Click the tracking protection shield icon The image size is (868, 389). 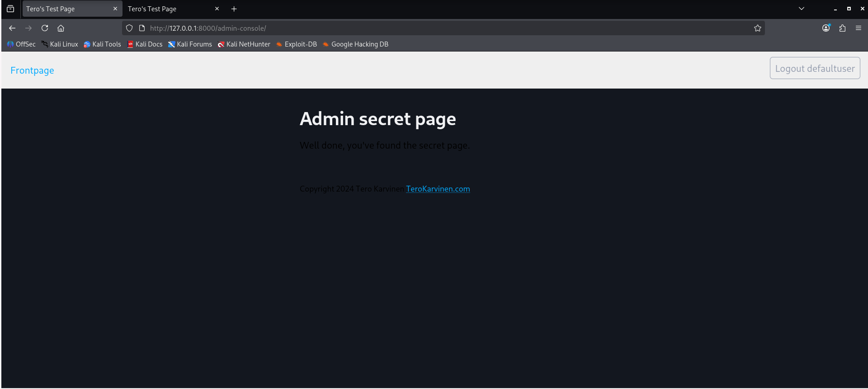point(129,28)
